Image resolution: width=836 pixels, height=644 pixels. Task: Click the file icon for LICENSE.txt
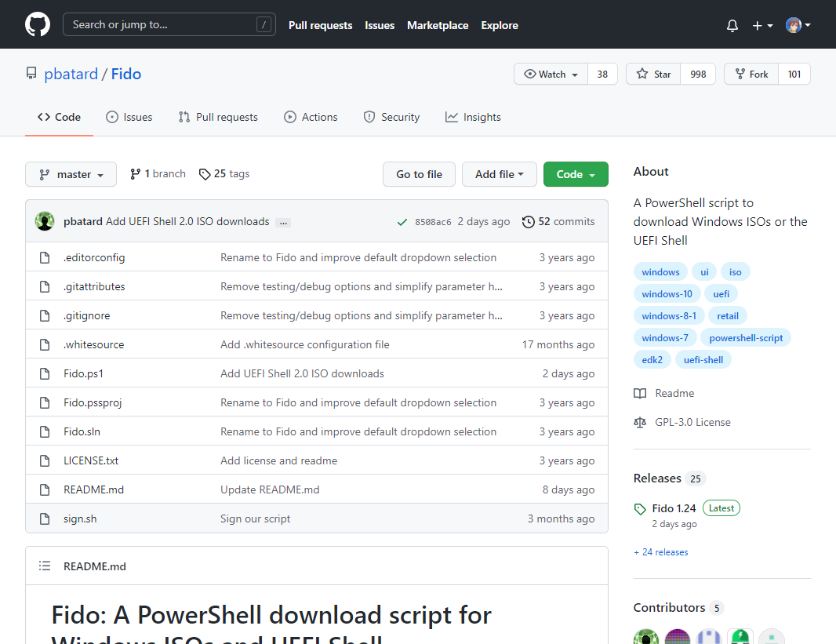pyautogui.click(x=45, y=460)
